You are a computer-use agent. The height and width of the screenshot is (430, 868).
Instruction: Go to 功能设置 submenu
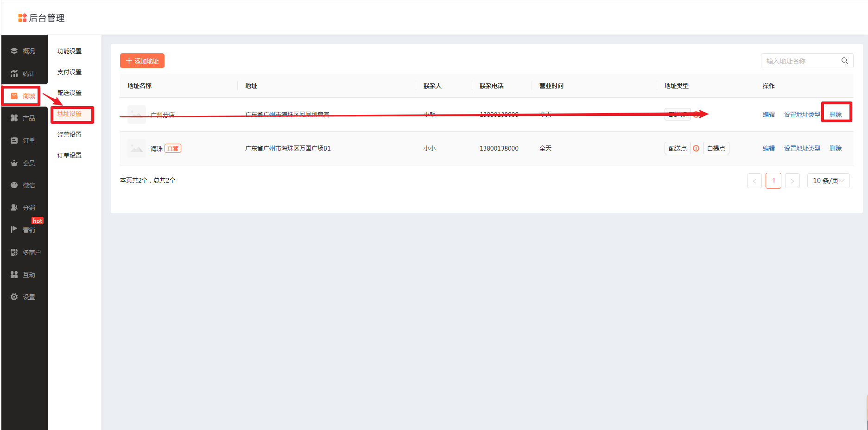pos(70,51)
